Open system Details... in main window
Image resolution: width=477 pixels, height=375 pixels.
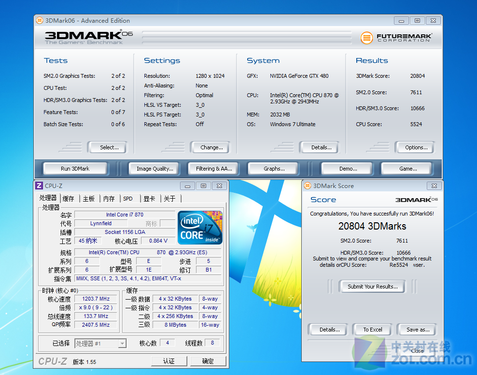pos(319,147)
